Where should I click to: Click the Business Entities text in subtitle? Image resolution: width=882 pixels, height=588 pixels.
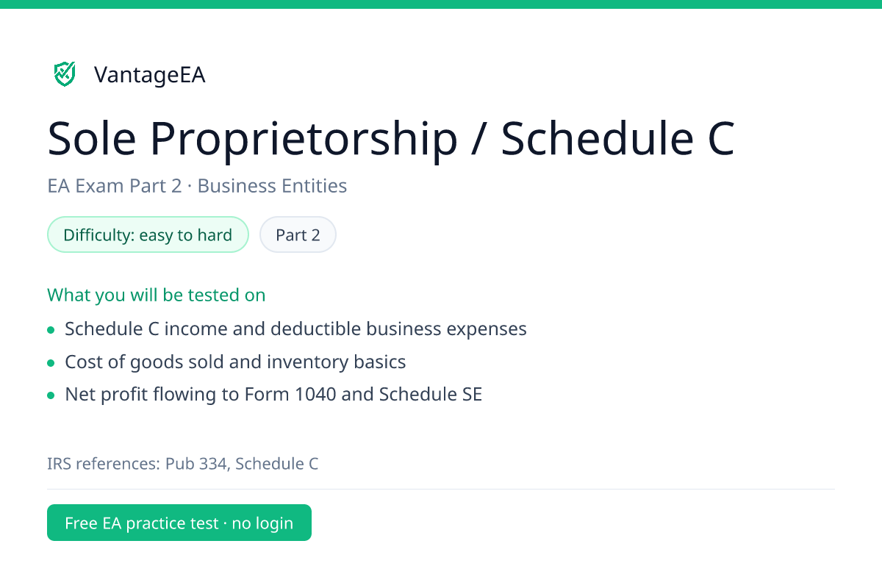coord(272,186)
